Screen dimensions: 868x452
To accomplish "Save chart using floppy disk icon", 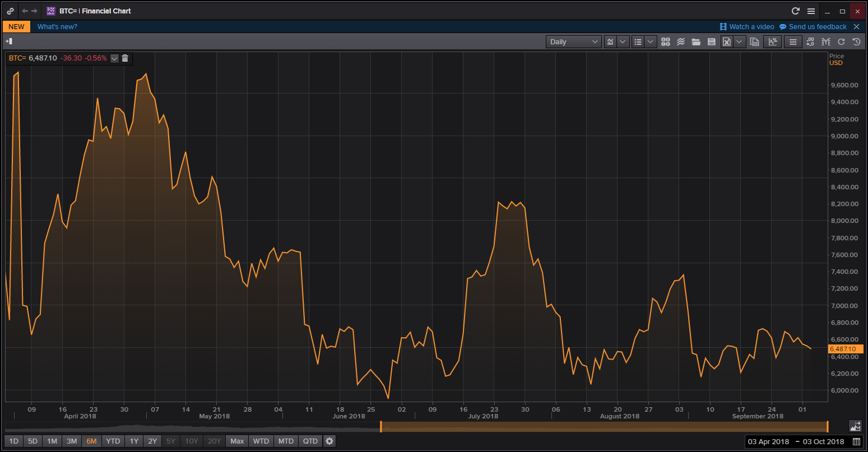I will pyautogui.click(x=711, y=42).
